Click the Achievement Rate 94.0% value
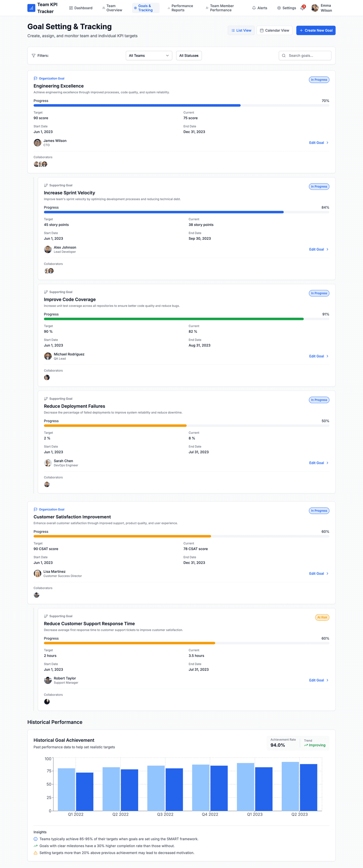The width and height of the screenshot is (363, 868). pos(278,745)
